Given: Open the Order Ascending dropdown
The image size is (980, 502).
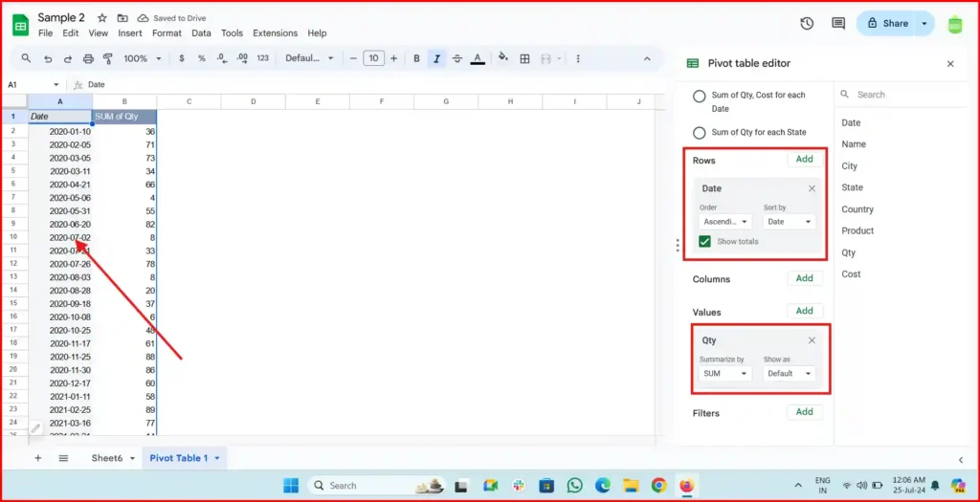Looking at the screenshot, I should 725,222.
